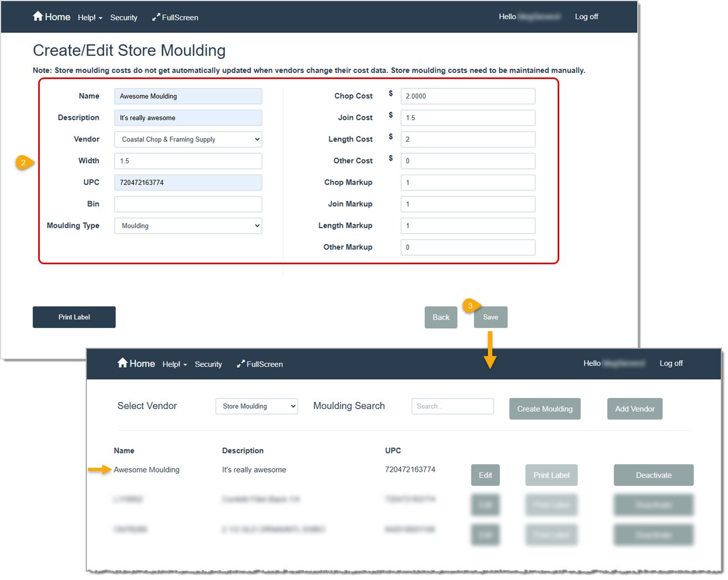Click Log off in the top right

(586, 17)
